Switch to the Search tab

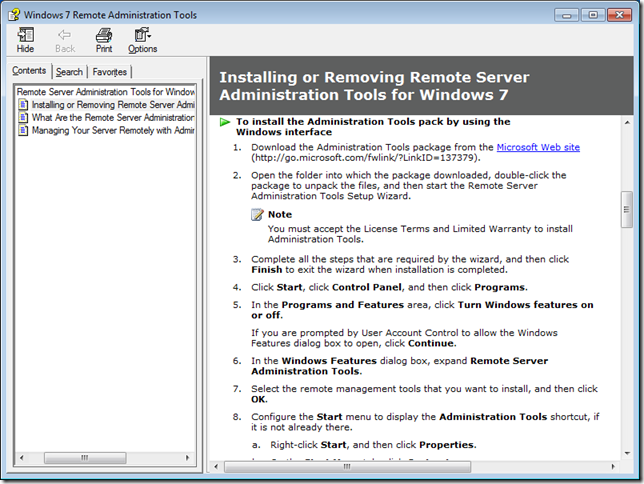pyautogui.click(x=70, y=72)
